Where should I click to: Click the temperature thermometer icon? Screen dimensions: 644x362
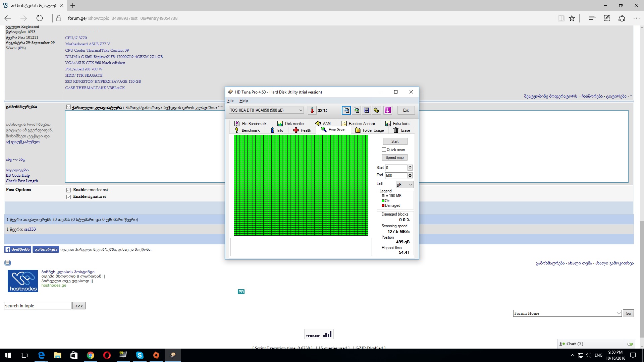(312, 110)
